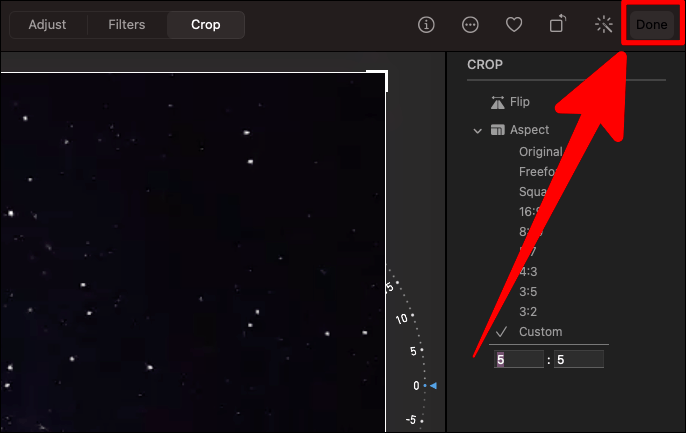The image size is (686, 433).
Task: Click the Aspect ratio icon
Action: tap(497, 130)
